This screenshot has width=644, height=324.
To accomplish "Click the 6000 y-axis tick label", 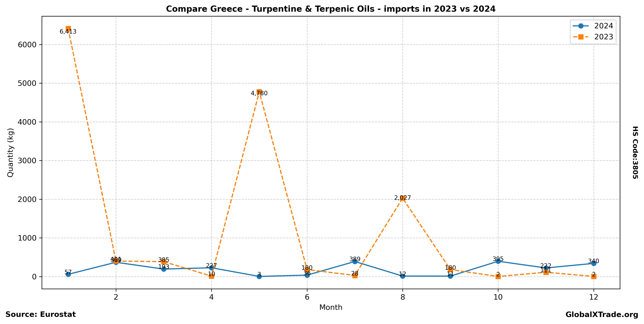I will [x=27, y=45].
